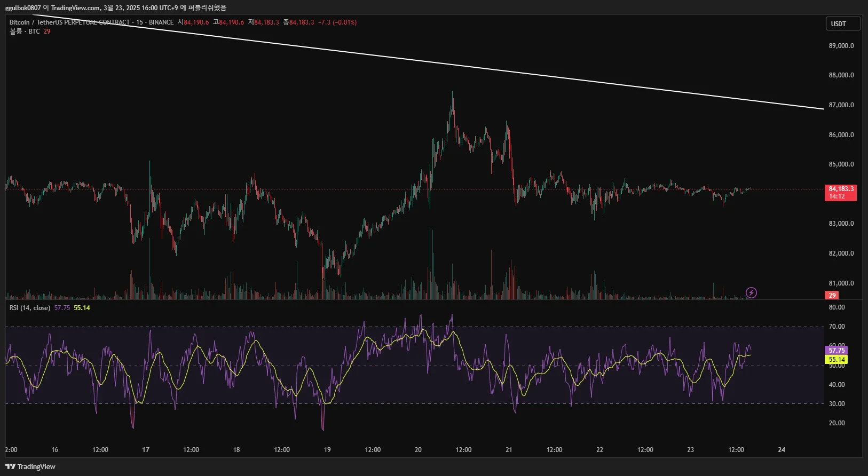Click the 89,000.0 price axis label
Image resolution: width=868 pixels, height=476 pixels.
[841, 46]
